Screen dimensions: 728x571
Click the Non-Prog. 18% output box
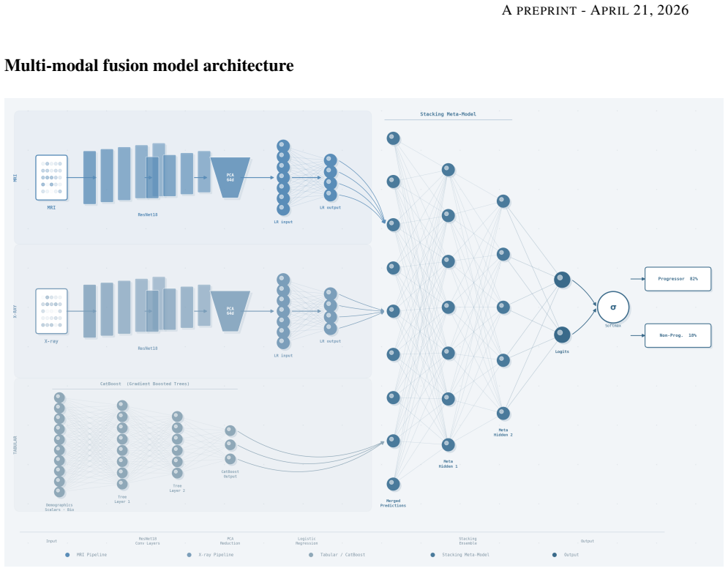(x=678, y=335)
